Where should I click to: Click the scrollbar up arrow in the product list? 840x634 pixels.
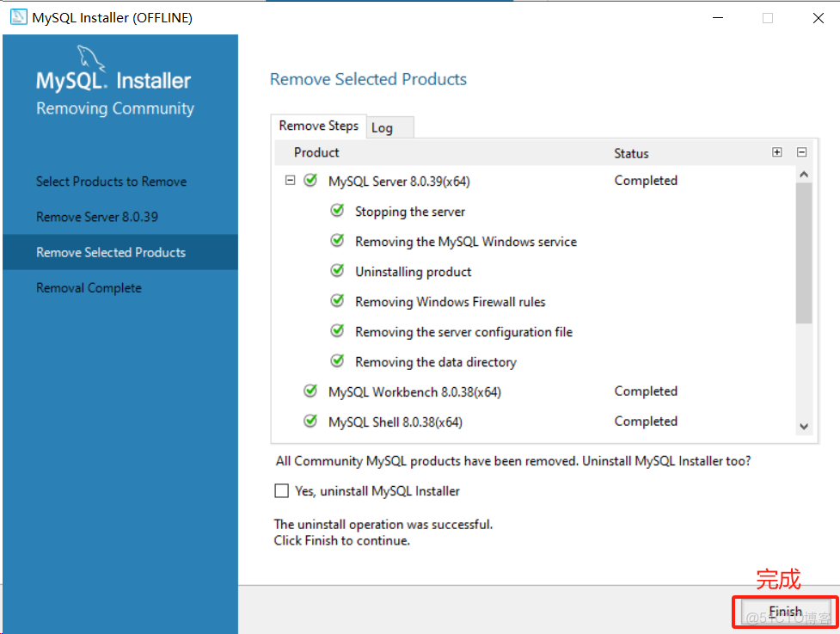click(x=804, y=172)
